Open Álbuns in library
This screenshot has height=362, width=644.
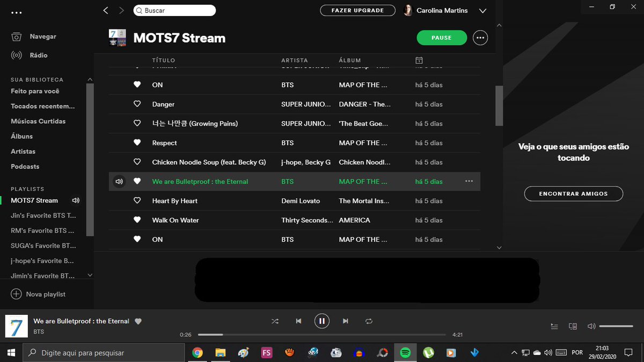21,136
